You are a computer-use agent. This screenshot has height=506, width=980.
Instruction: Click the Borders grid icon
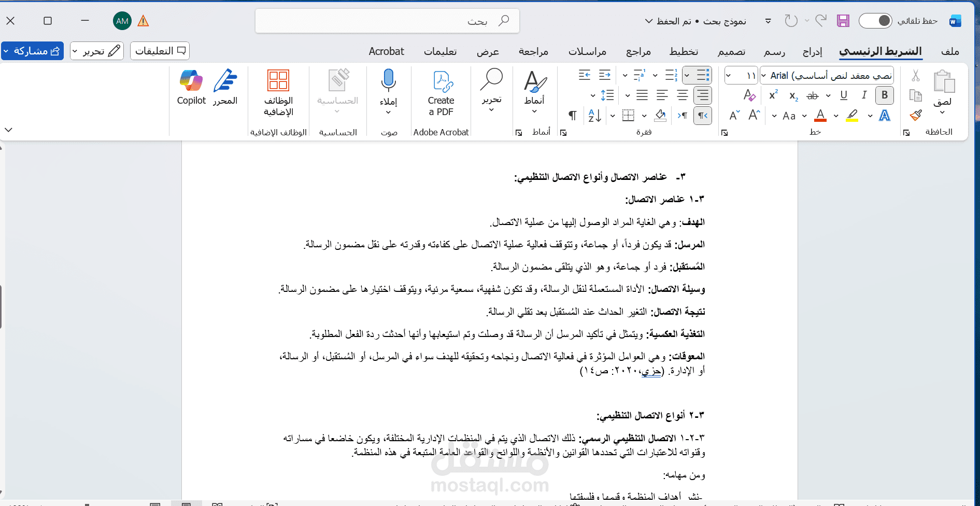(x=628, y=115)
